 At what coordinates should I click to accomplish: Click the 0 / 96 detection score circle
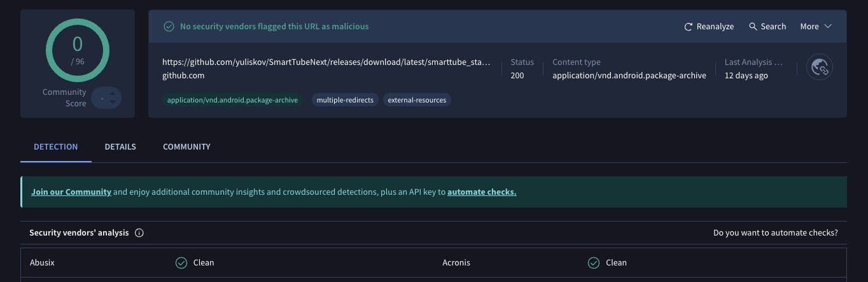click(78, 50)
